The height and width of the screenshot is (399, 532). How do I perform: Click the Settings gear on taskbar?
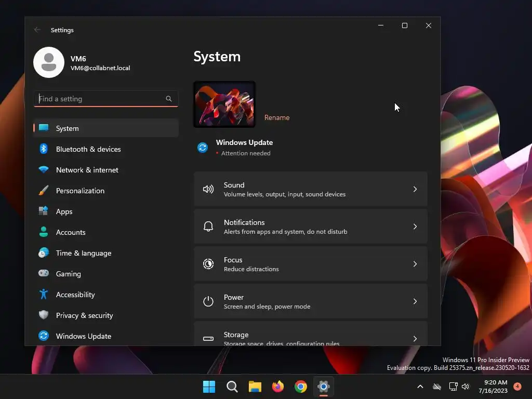[324, 387]
